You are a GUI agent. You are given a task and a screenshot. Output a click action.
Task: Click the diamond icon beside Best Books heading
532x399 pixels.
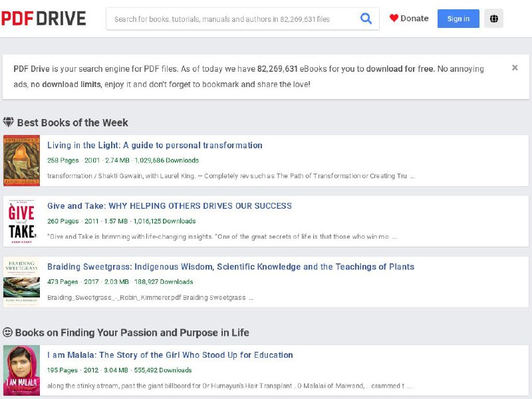tap(9, 122)
